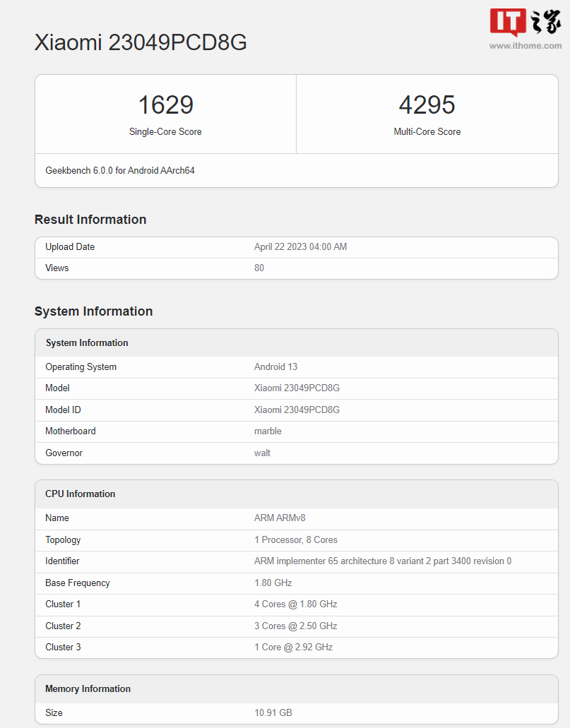Select the memory size value 10.91 GB

[x=273, y=713]
